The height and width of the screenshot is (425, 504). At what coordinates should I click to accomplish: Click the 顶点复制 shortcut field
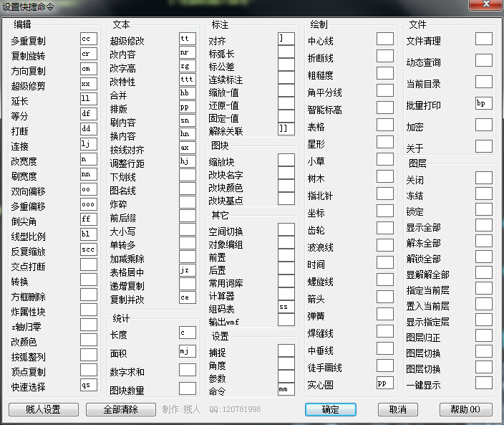[89, 370]
